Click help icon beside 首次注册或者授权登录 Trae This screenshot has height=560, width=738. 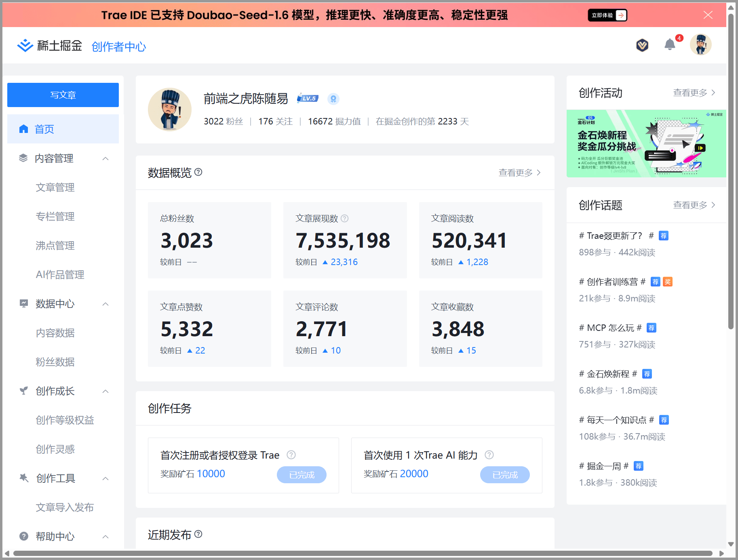291,455
